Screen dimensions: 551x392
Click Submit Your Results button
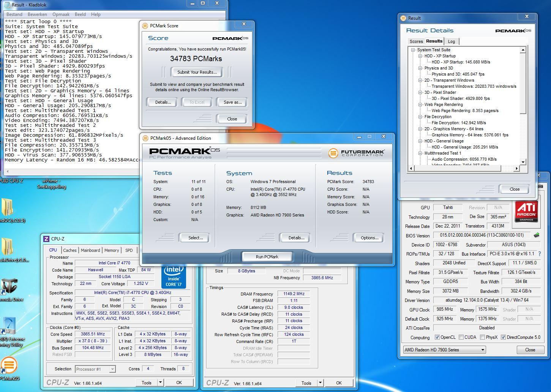click(x=197, y=72)
